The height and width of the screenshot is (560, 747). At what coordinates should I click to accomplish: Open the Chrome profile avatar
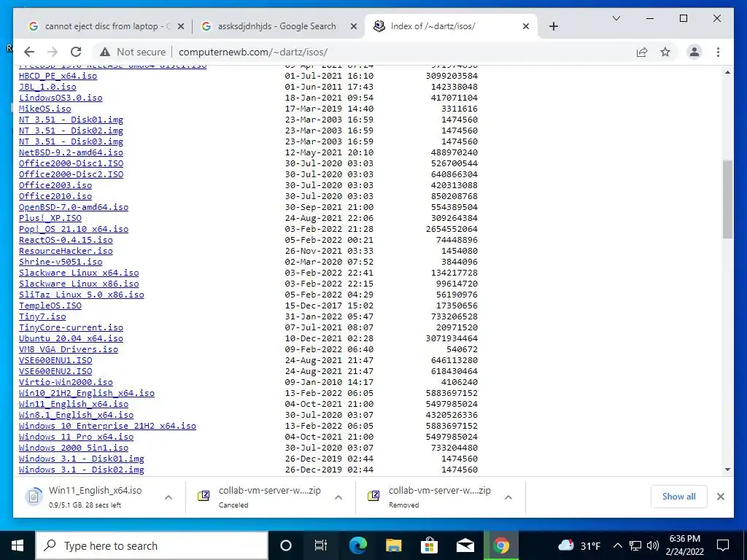(694, 52)
